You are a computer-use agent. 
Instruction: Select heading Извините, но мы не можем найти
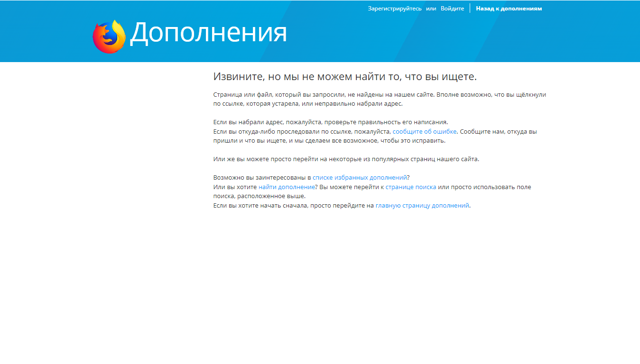tap(345, 77)
